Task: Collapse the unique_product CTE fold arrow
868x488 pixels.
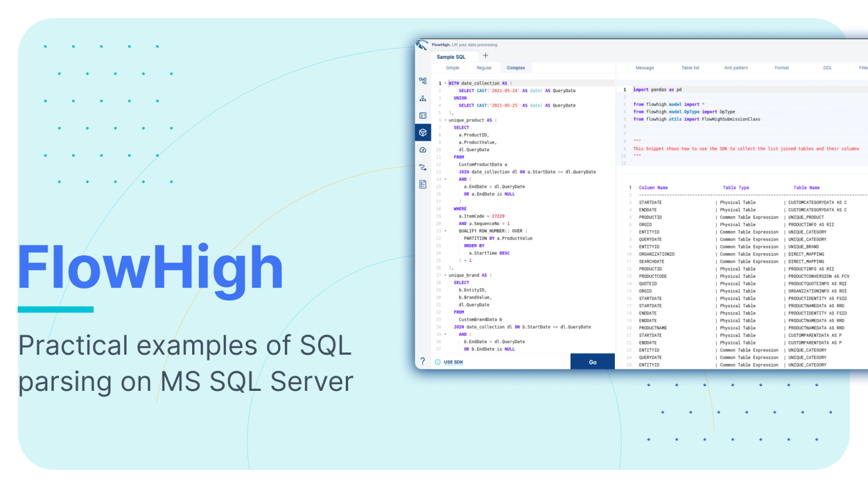Action: pos(446,120)
